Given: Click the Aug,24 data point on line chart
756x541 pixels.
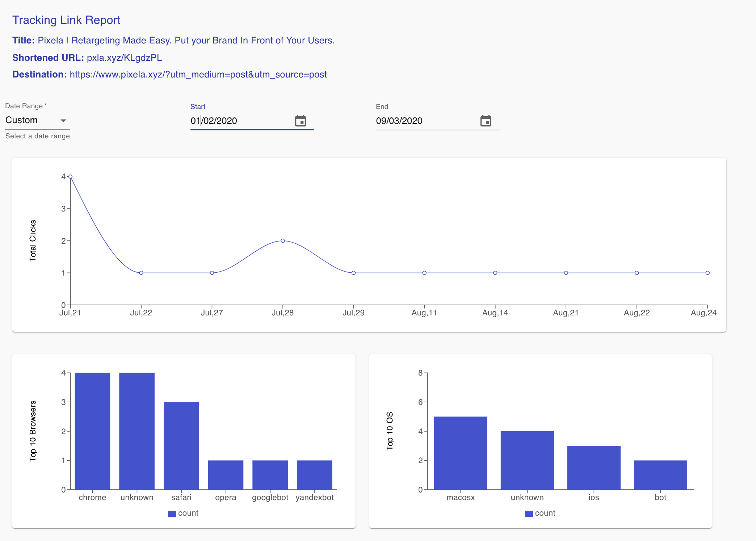Looking at the screenshot, I should click(707, 273).
